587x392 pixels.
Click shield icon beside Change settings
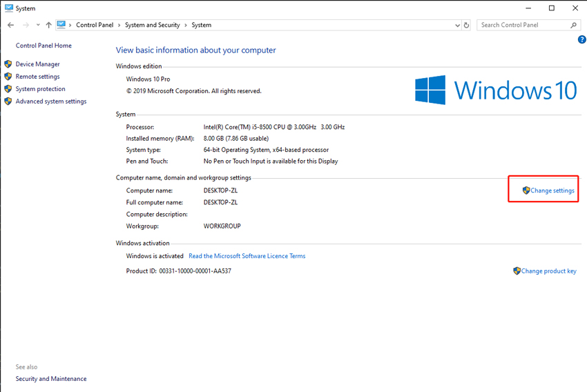(526, 190)
